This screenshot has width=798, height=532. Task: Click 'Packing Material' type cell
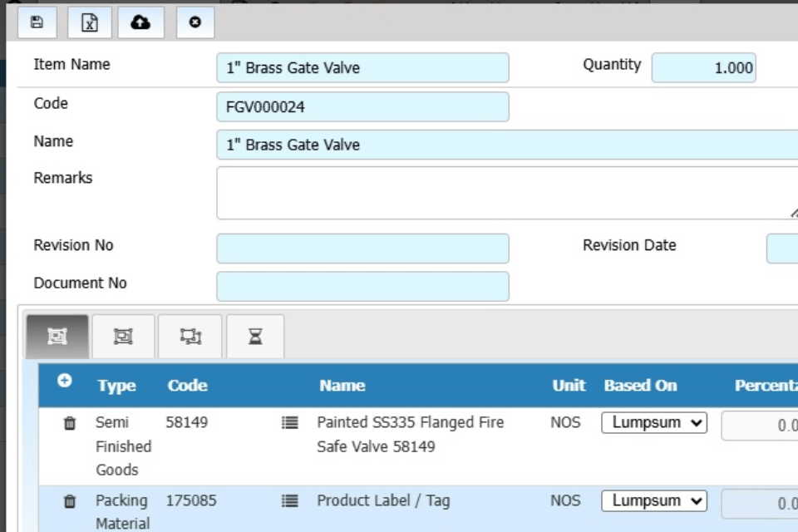pyautogui.click(x=123, y=512)
